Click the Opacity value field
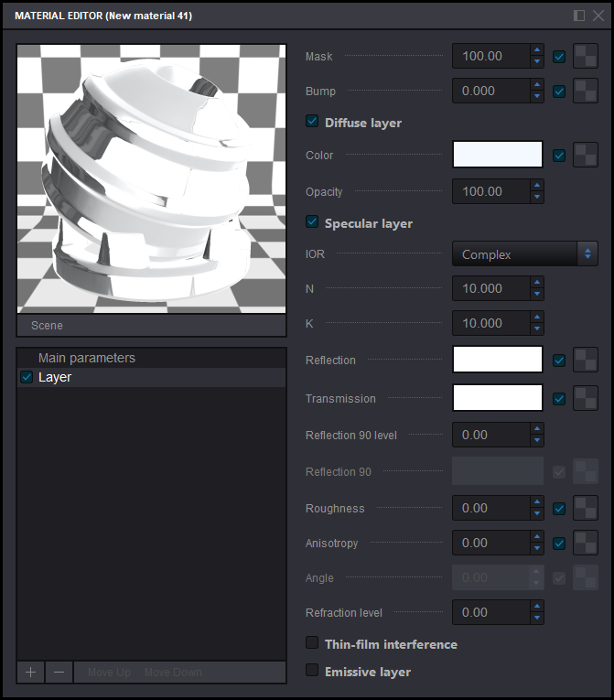 pyautogui.click(x=490, y=192)
